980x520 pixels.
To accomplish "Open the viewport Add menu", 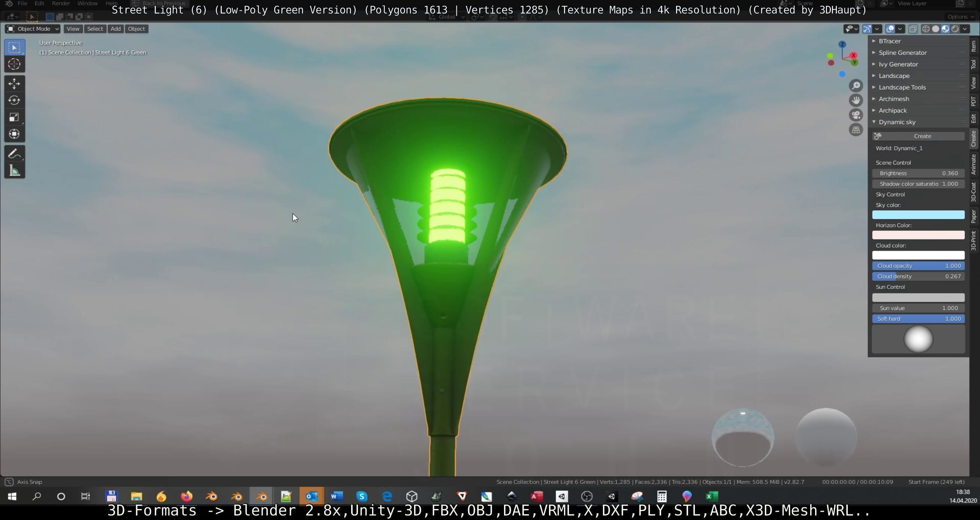I will (116, 29).
